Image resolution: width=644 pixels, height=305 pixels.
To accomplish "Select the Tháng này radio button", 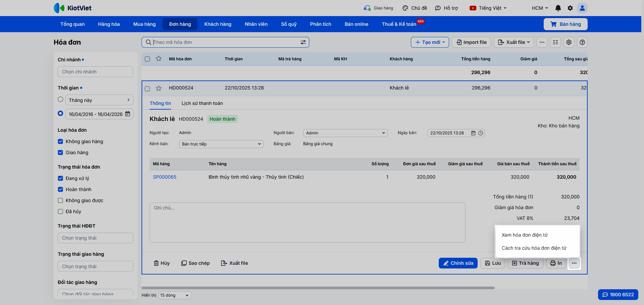I will coord(60,100).
